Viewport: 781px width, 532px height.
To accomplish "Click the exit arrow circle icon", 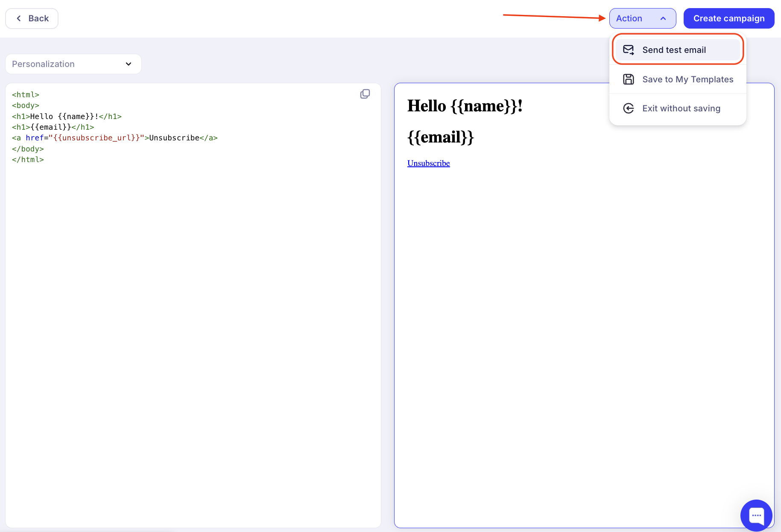I will coord(628,108).
